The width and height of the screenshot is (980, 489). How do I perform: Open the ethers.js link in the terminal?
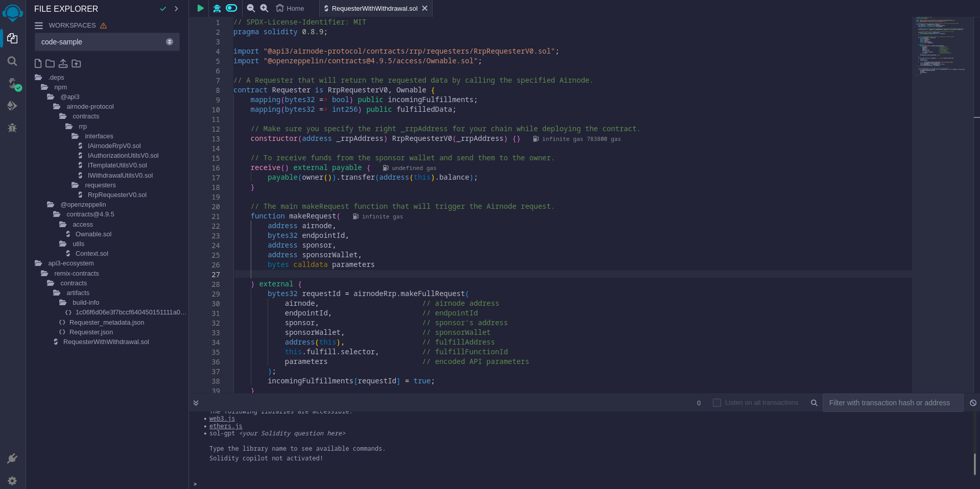[x=226, y=426]
